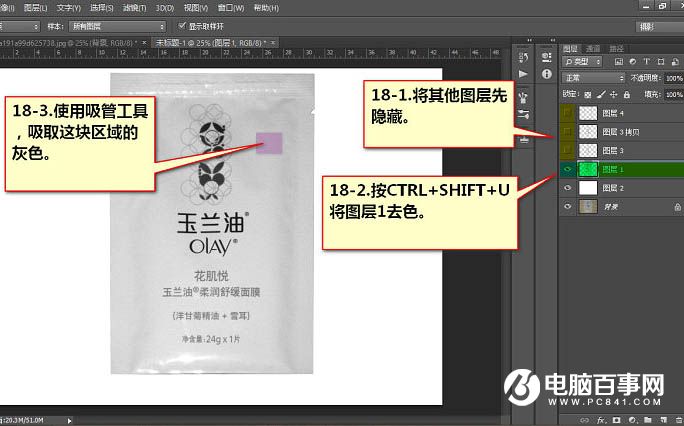Open the Clone Source stamp icon
This screenshot has width=684, height=426.
523,140
